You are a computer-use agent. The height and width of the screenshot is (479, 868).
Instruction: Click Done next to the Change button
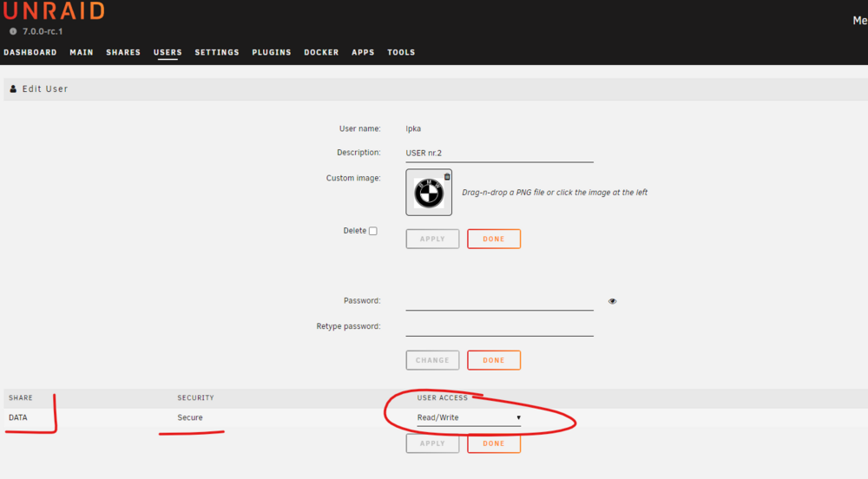coord(494,360)
